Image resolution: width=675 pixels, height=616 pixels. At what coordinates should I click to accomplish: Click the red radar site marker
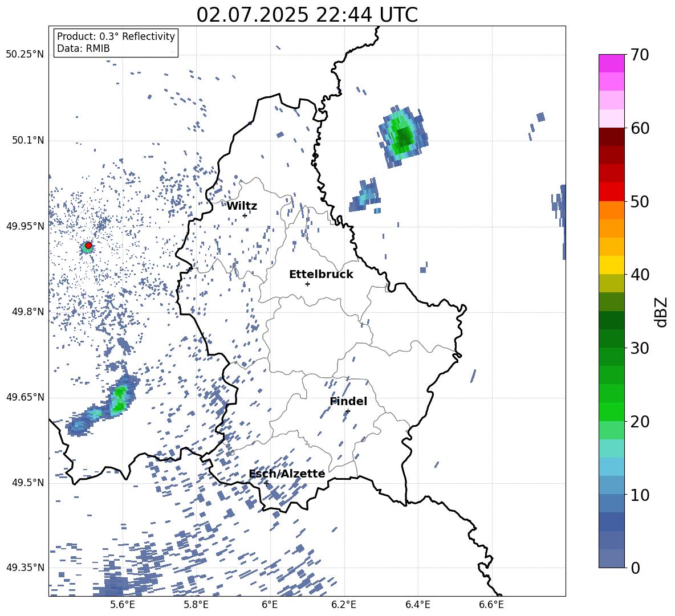click(x=88, y=246)
